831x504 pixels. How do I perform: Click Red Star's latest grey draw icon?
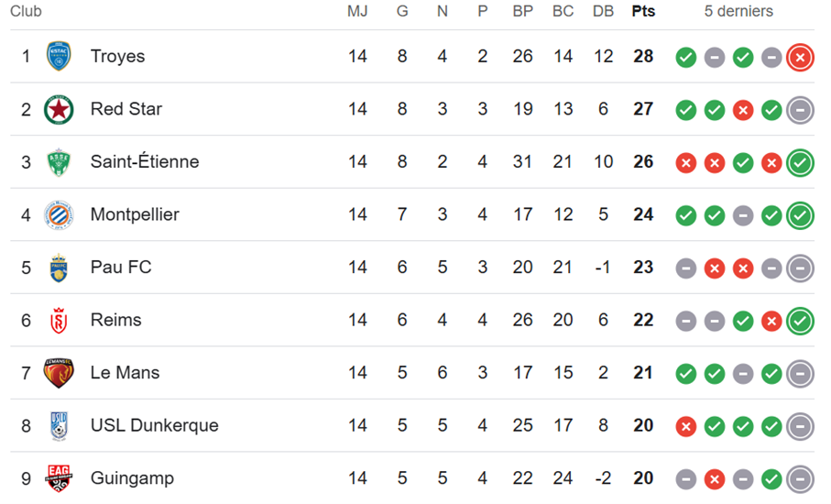(x=800, y=110)
